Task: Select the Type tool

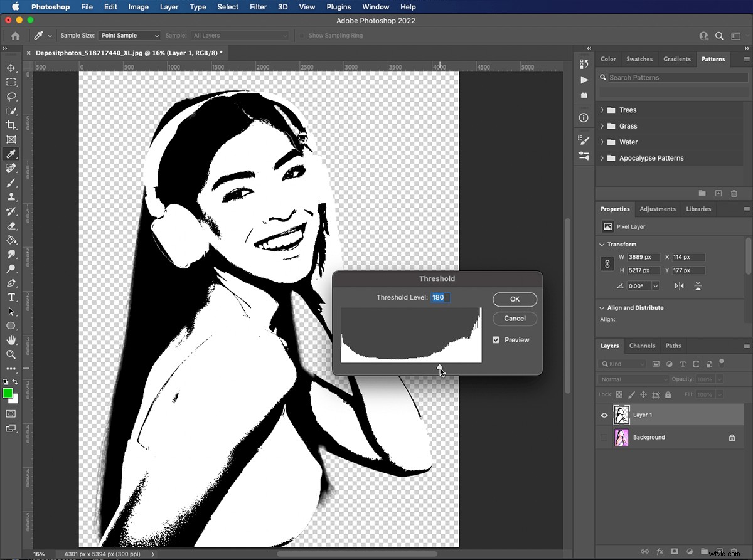Action: pyautogui.click(x=11, y=297)
